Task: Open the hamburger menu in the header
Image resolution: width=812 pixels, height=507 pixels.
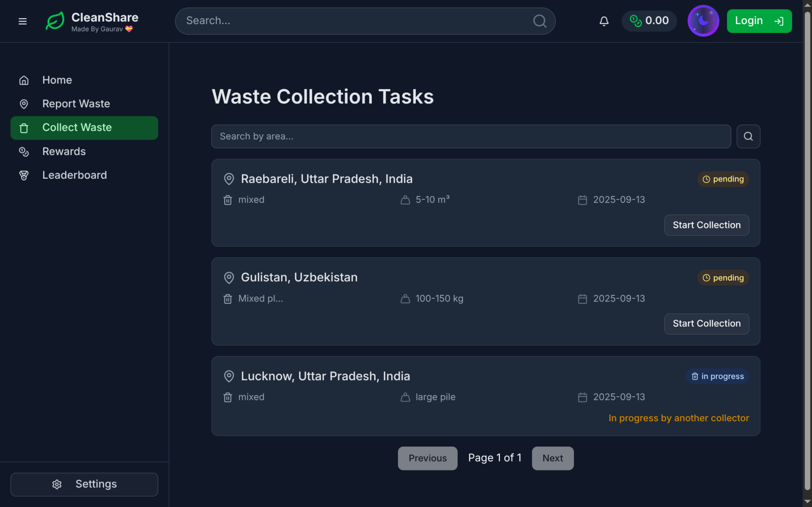Action: pyautogui.click(x=22, y=21)
